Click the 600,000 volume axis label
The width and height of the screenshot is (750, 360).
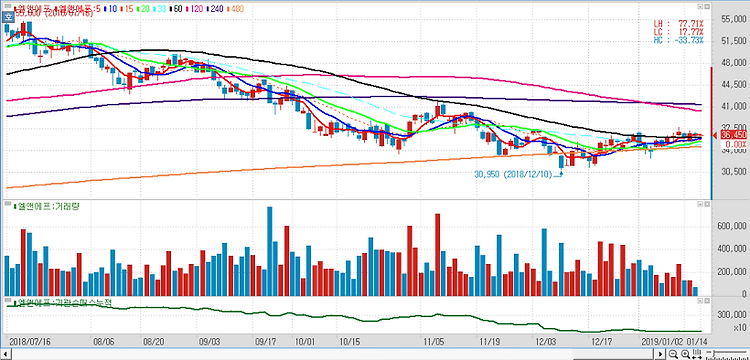coord(732,226)
